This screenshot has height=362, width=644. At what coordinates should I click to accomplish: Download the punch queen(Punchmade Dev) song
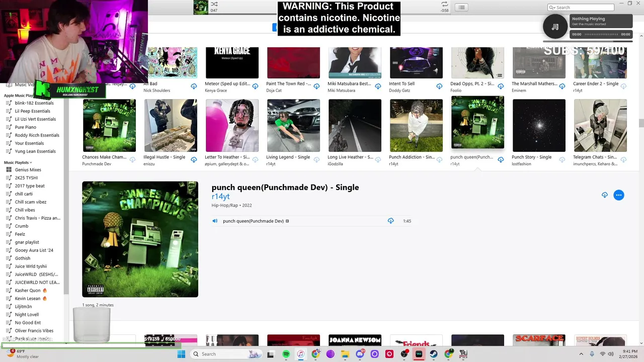tap(390, 221)
